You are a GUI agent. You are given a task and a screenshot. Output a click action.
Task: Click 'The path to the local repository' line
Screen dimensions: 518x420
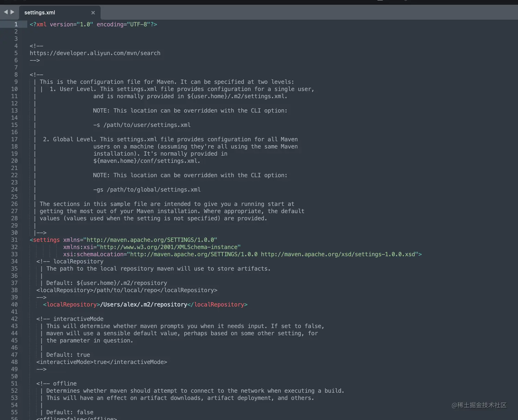(x=158, y=269)
